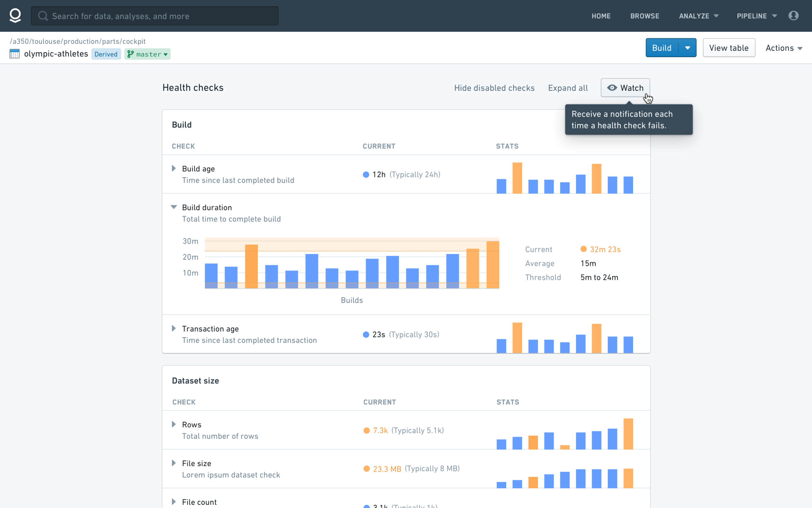The image size is (812, 508).
Task: Click the 'Builds' chart axis label
Action: [x=352, y=300]
